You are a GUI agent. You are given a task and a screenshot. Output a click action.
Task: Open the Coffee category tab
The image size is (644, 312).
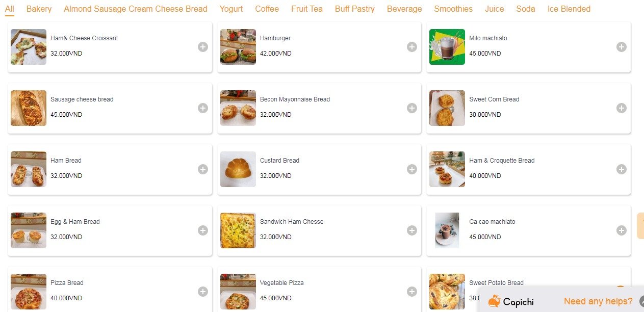click(267, 9)
